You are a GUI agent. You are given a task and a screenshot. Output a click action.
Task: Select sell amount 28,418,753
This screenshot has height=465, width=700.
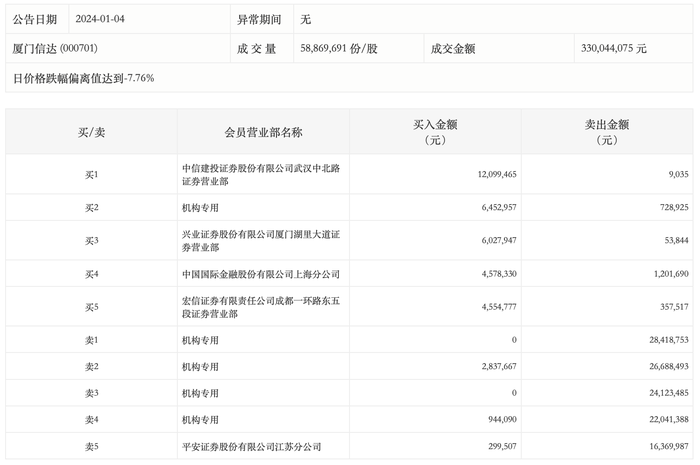click(x=669, y=340)
